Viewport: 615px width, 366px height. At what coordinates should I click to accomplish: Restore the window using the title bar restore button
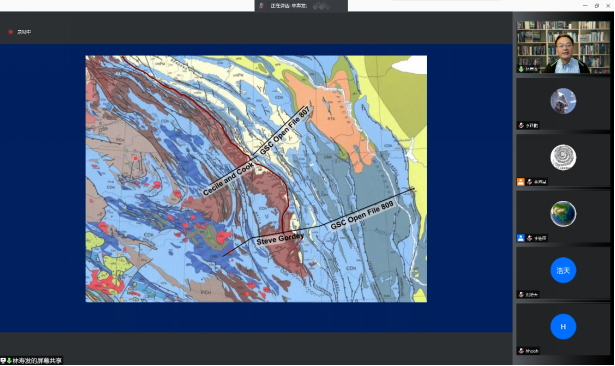(x=596, y=5)
